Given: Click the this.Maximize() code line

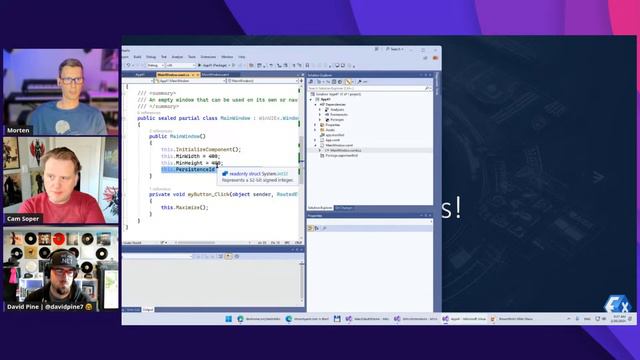Looking at the screenshot, I should pyautogui.click(x=184, y=207).
